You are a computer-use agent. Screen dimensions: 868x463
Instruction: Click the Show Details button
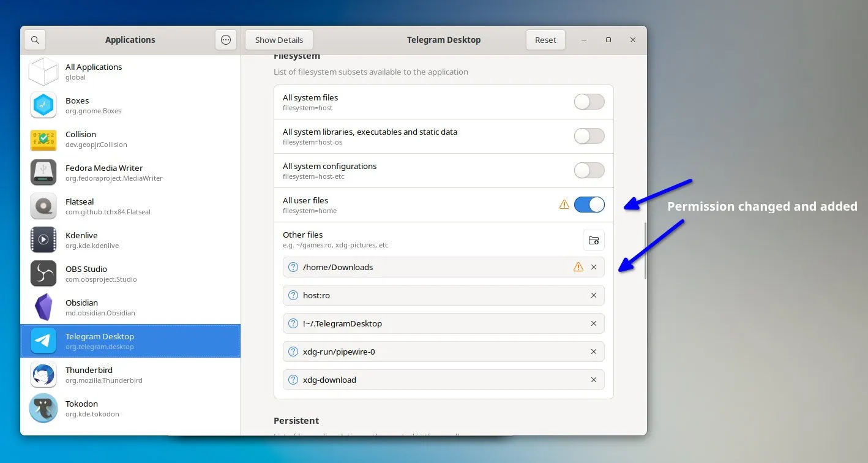click(279, 39)
